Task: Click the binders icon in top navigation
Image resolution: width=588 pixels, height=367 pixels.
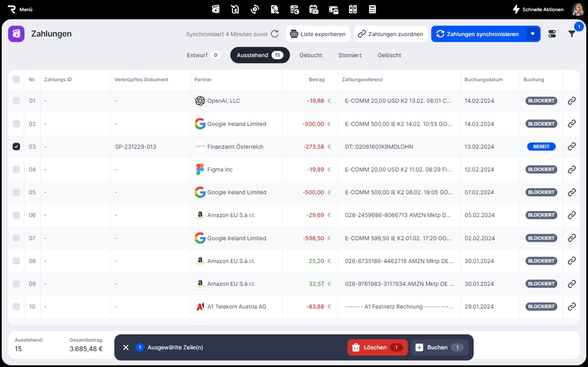Action: [x=353, y=9]
